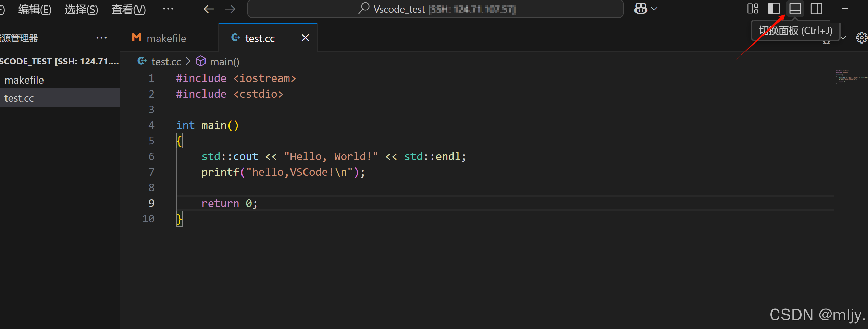The width and height of the screenshot is (868, 329).
Task: Switch to the makefile tab
Action: pos(166,38)
